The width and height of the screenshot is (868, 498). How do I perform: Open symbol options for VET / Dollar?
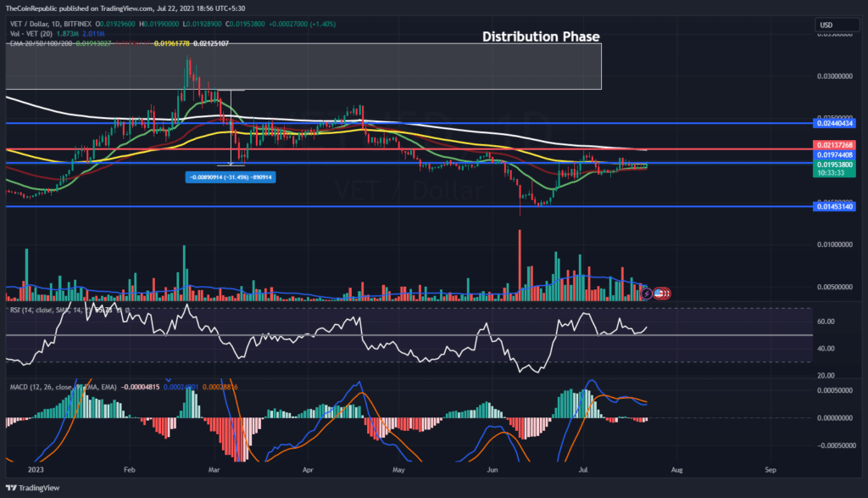(x=28, y=23)
